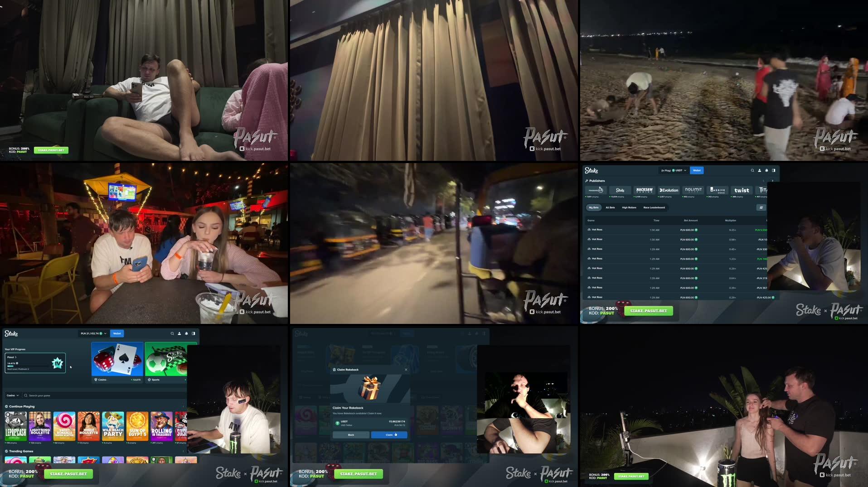Open the user profile icon
The image size is (868, 487).
pos(760,170)
